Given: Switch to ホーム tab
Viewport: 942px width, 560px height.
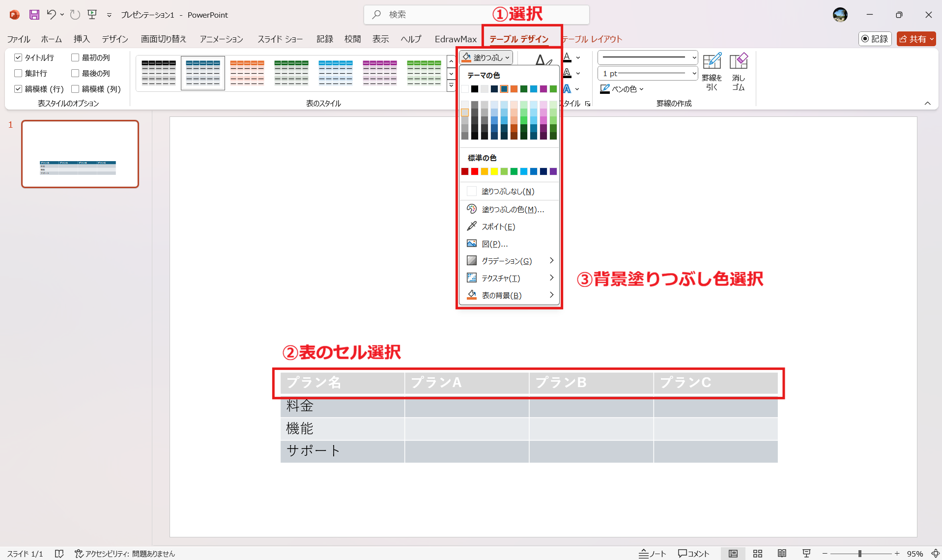Looking at the screenshot, I should point(51,39).
